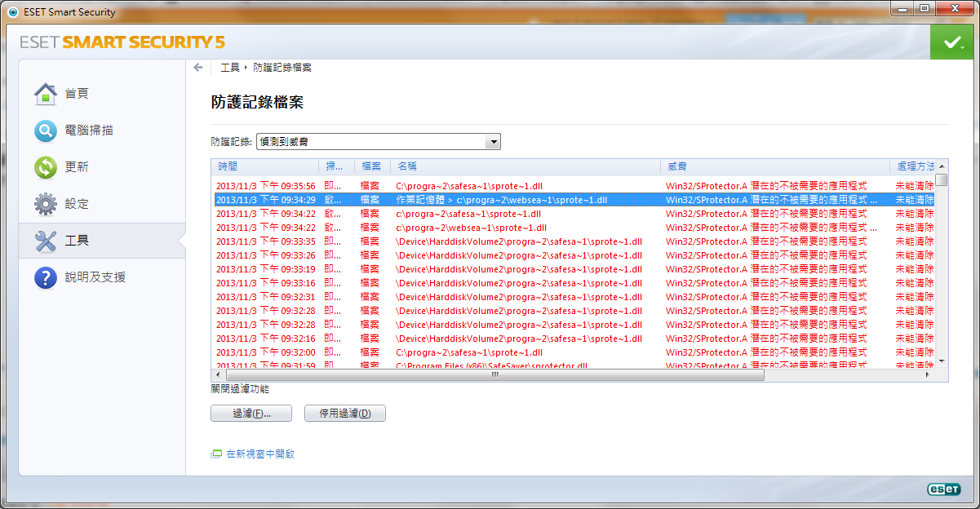Click the horizontal scrollbar left arrow
980x509 pixels.
(218, 375)
